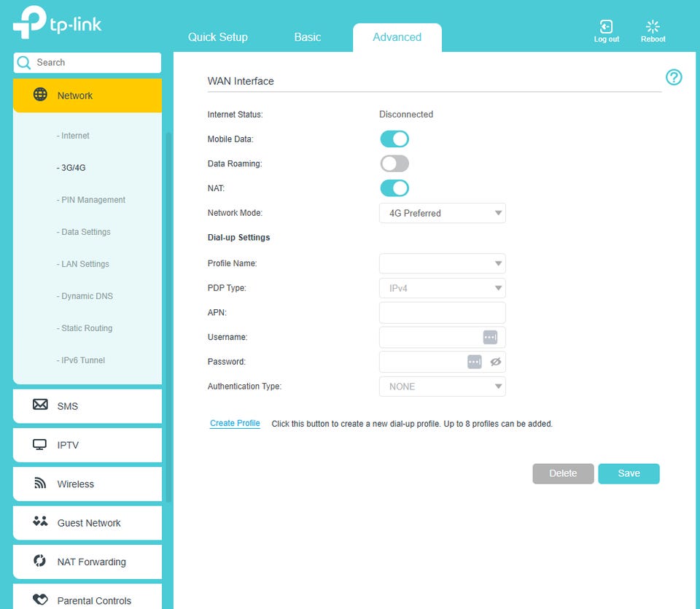This screenshot has height=609, width=700.
Task: Open Static Routing submenu item
Action: [x=85, y=329]
